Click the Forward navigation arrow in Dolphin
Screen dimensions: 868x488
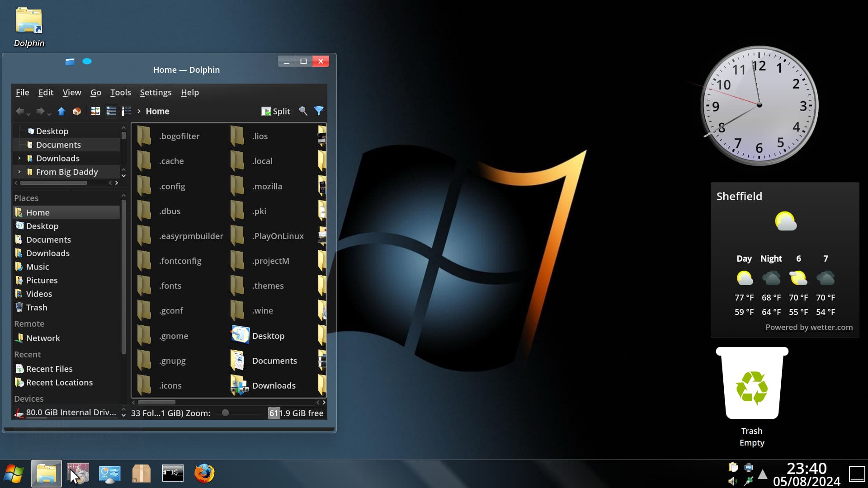pyautogui.click(x=40, y=111)
